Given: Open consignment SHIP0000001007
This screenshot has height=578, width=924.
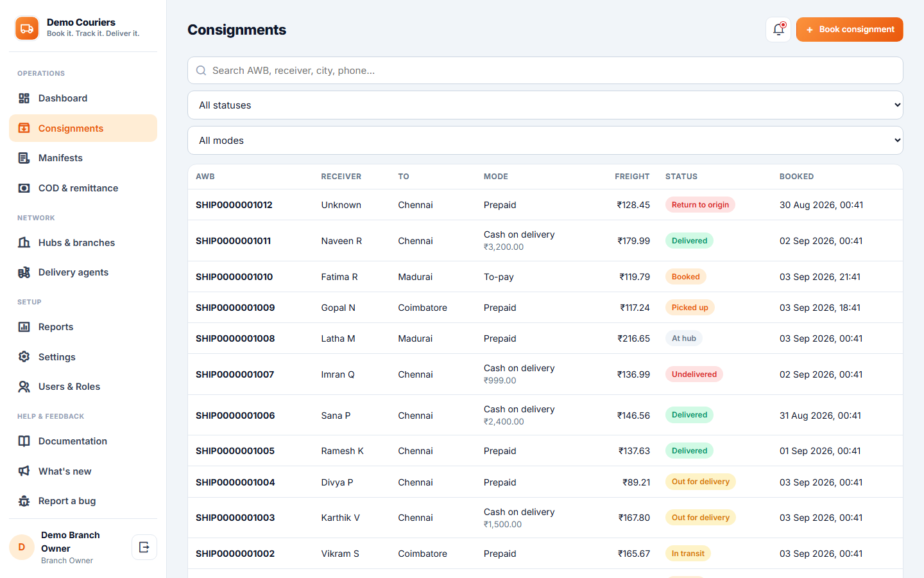Looking at the screenshot, I should [235, 374].
